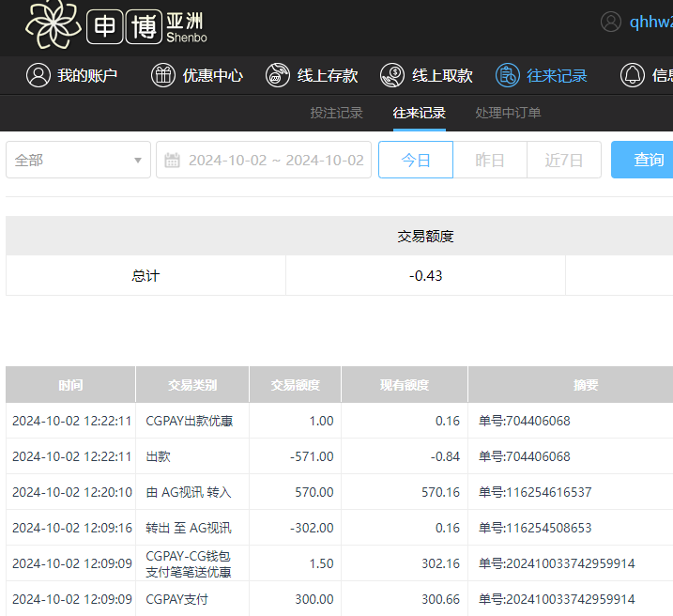Select the 昨日 date range option

tap(490, 160)
